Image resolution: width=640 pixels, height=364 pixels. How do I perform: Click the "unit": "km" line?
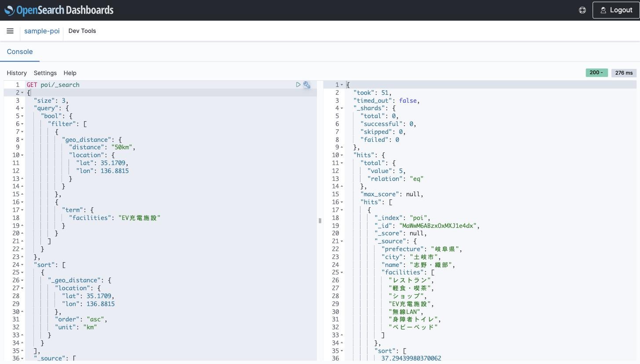click(76, 327)
